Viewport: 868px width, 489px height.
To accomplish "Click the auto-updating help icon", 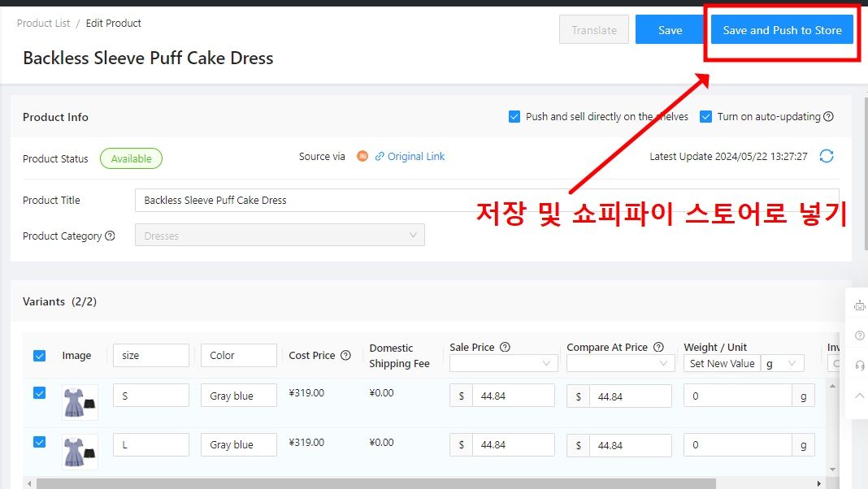I will click(x=828, y=117).
